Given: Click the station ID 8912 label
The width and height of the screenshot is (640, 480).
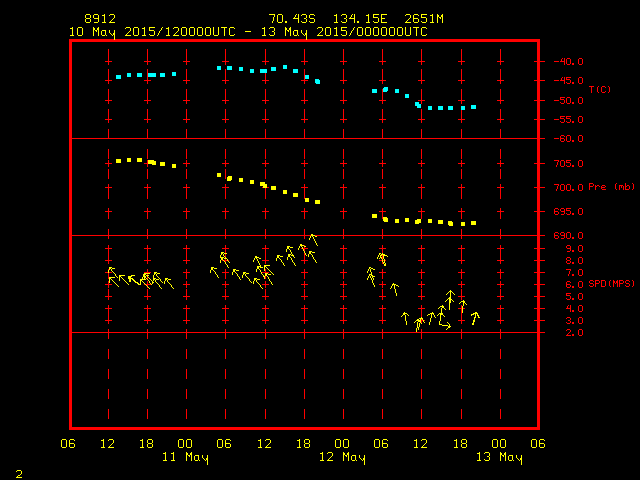Looking at the screenshot, I should click(100, 19).
